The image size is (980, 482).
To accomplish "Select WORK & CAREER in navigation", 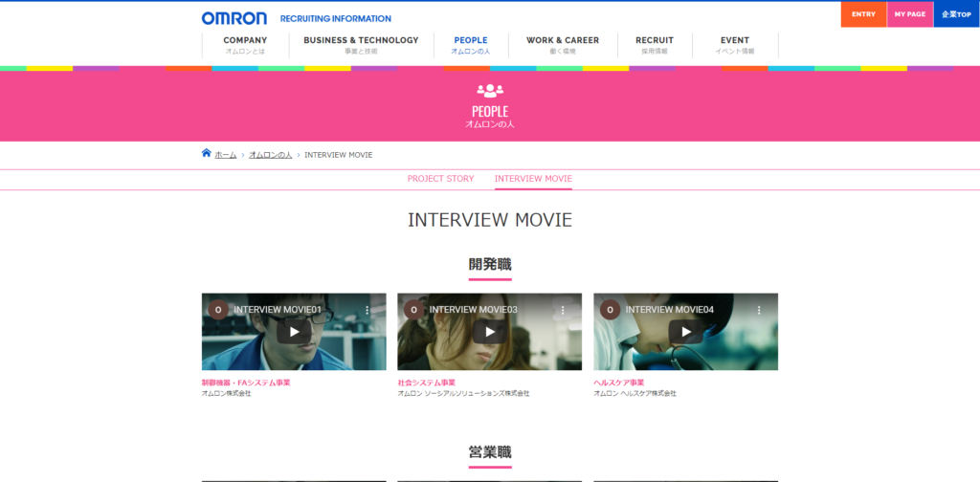I will (562, 45).
